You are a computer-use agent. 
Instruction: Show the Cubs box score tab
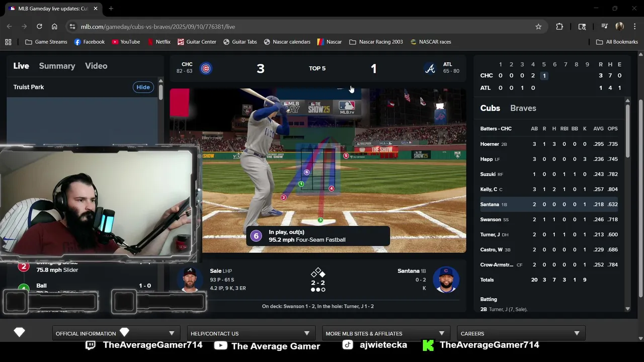(490, 108)
